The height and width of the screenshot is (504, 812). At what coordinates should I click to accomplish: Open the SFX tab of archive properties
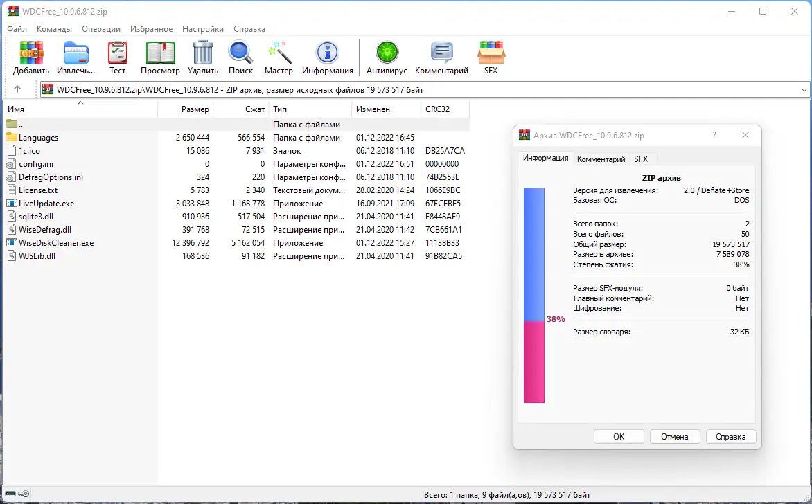[642, 159]
